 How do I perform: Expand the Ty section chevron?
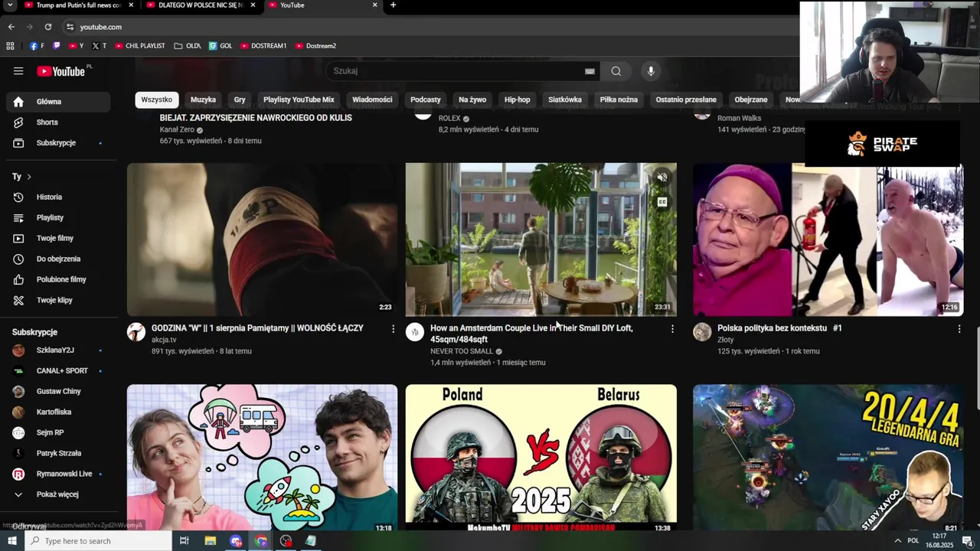coord(29,177)
